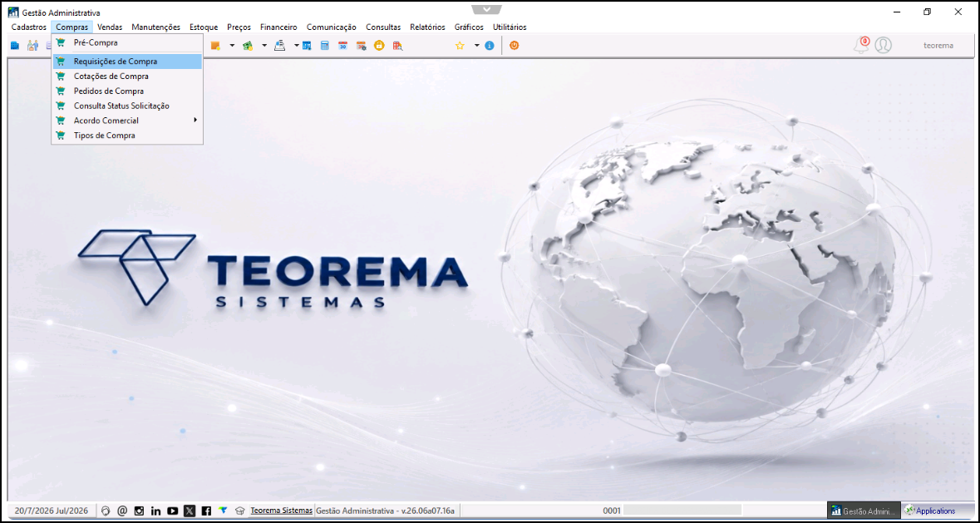
Task: Open the YouTube icon in status bar
Action: tap(173, 511)
